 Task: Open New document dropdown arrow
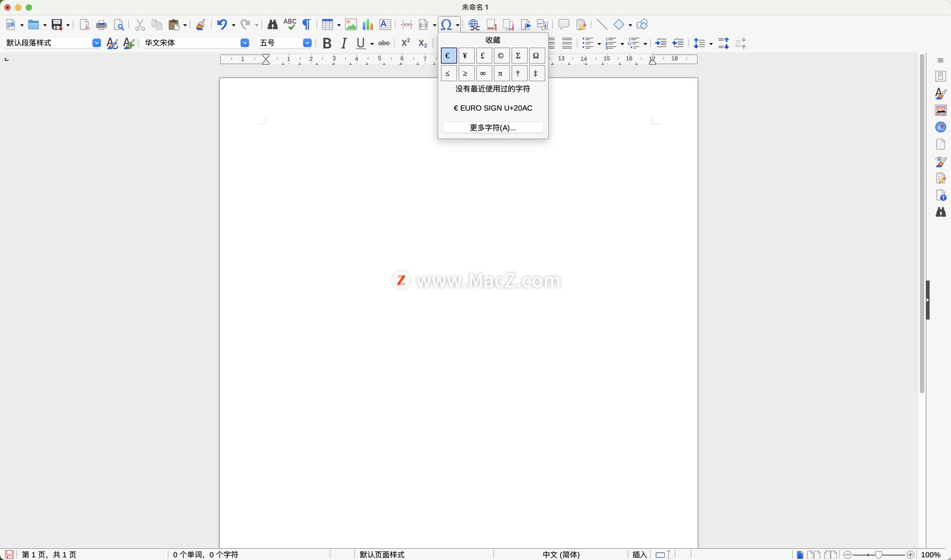[22, 25]
